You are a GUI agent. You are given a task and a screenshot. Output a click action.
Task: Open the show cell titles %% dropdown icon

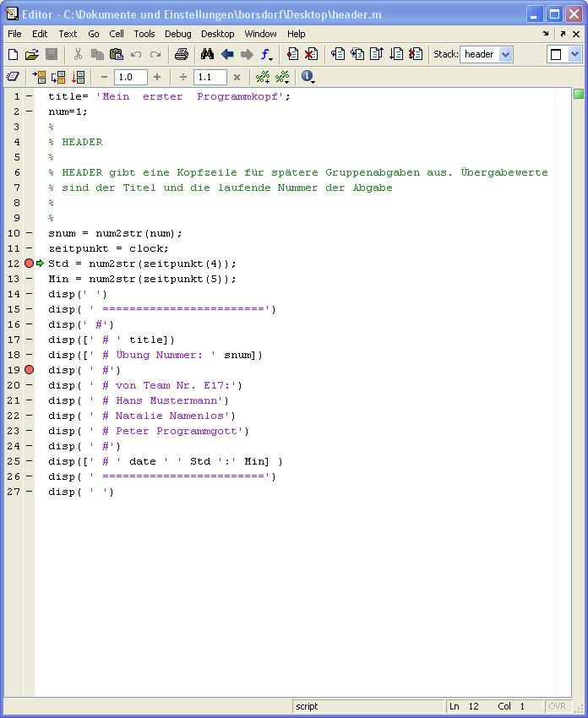coord(282,77)
